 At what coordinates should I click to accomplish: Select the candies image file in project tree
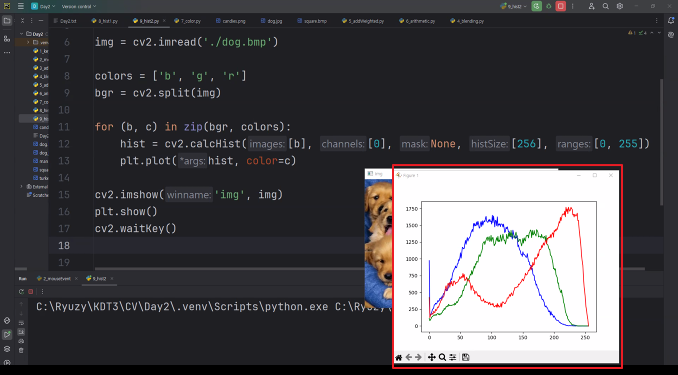click(41, 127)
